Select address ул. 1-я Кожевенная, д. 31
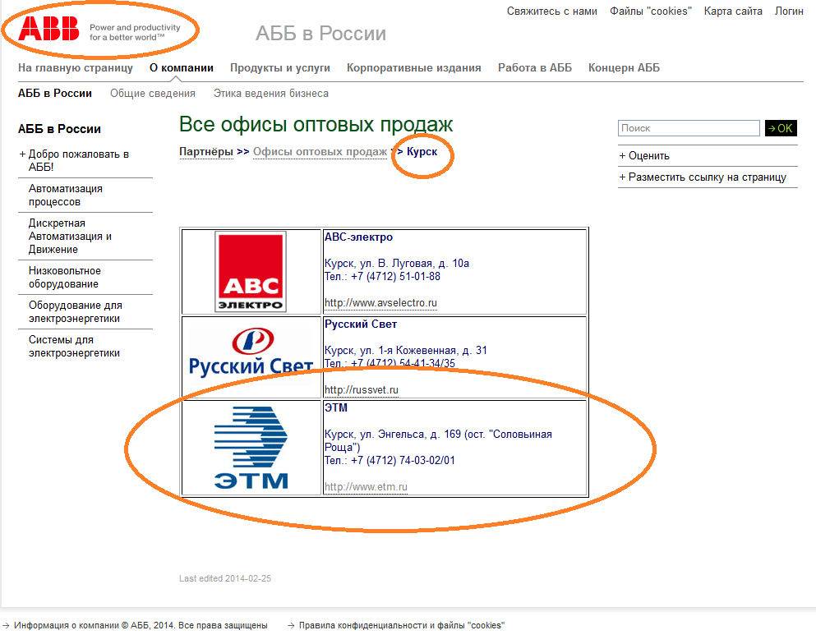 point(423,350)
